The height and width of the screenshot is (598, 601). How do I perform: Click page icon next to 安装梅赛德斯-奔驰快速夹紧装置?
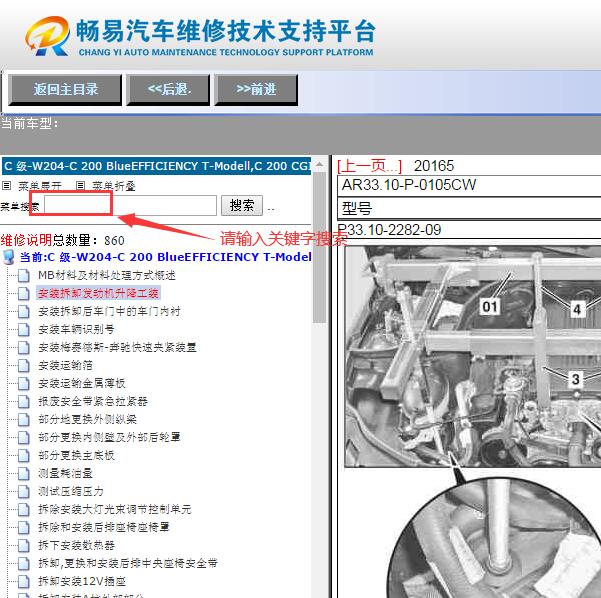24,347
